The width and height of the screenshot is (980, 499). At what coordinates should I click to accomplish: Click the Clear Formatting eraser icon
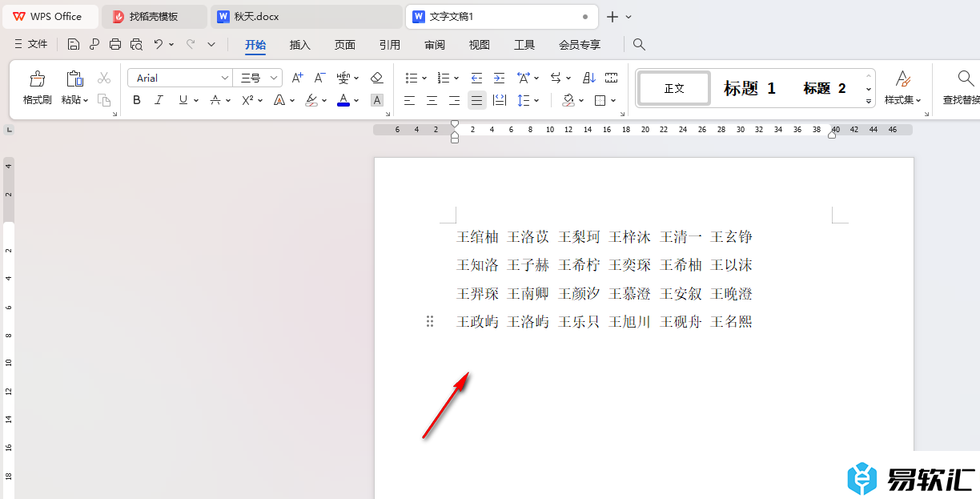click(377, 78)
